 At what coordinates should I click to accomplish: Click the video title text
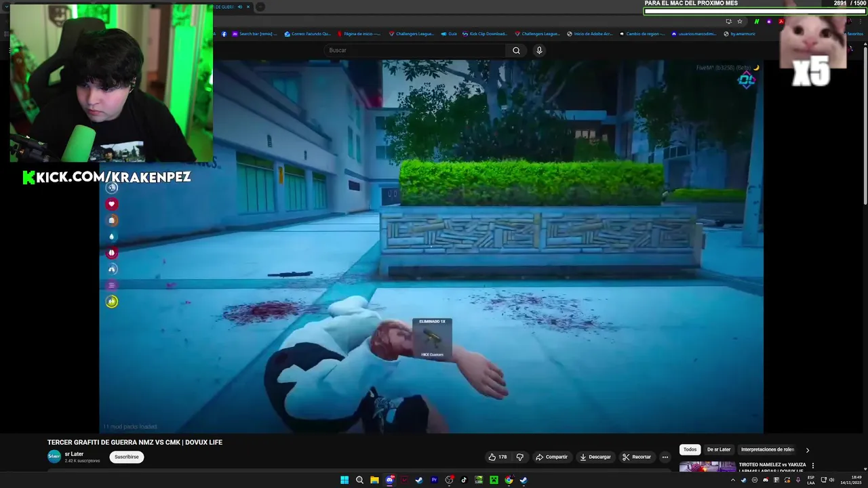(135, 442)
